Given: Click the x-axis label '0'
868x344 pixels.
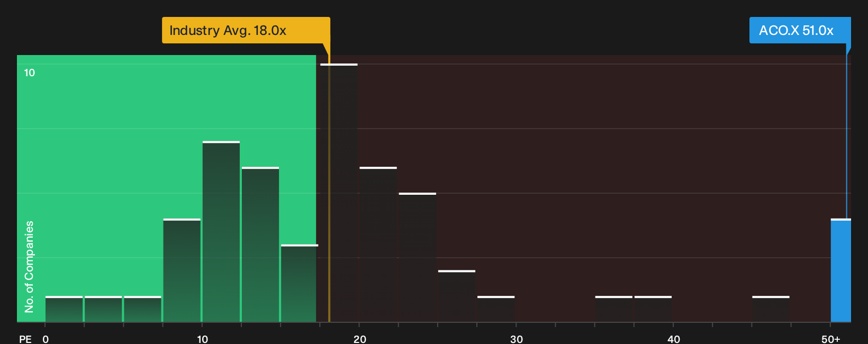Looking at the screenshot, I should click(46, 339).
